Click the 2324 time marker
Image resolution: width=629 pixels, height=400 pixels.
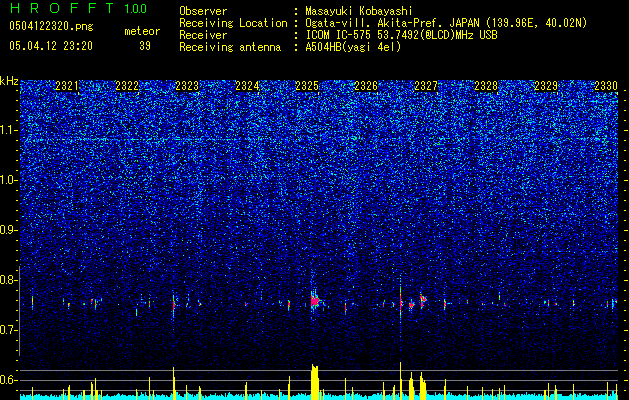247,86
